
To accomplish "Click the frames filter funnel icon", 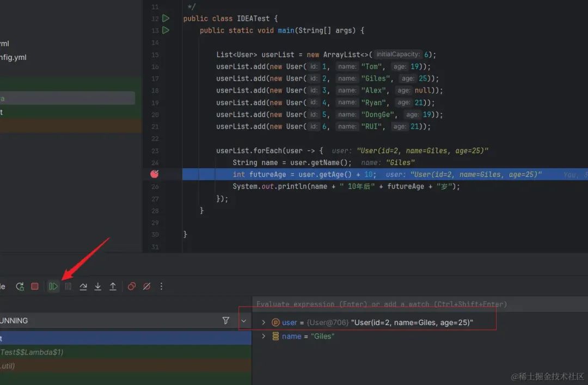I will click(x=226, y=321).
